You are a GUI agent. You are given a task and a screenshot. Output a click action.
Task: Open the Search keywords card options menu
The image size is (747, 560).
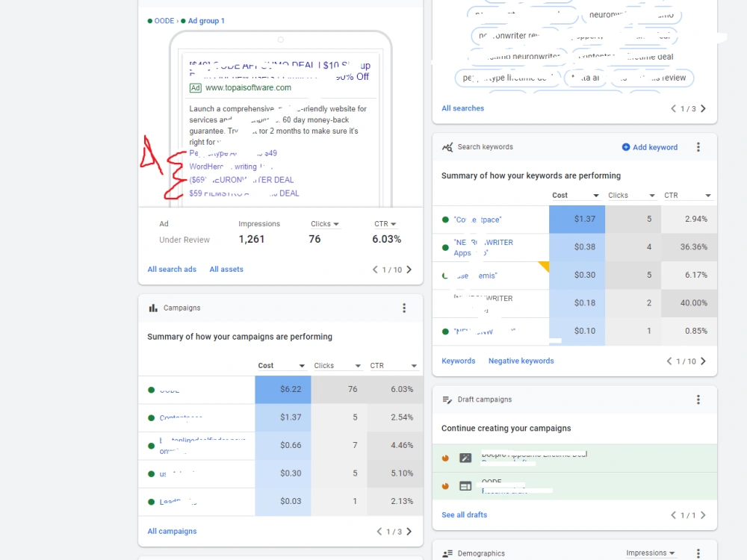coord(698,147)
